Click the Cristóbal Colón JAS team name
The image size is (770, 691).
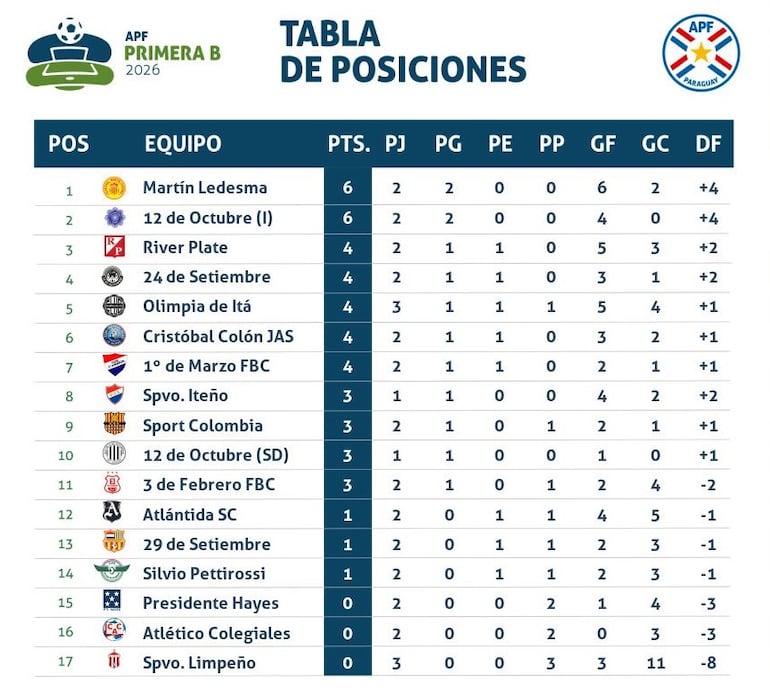(218, 336)
